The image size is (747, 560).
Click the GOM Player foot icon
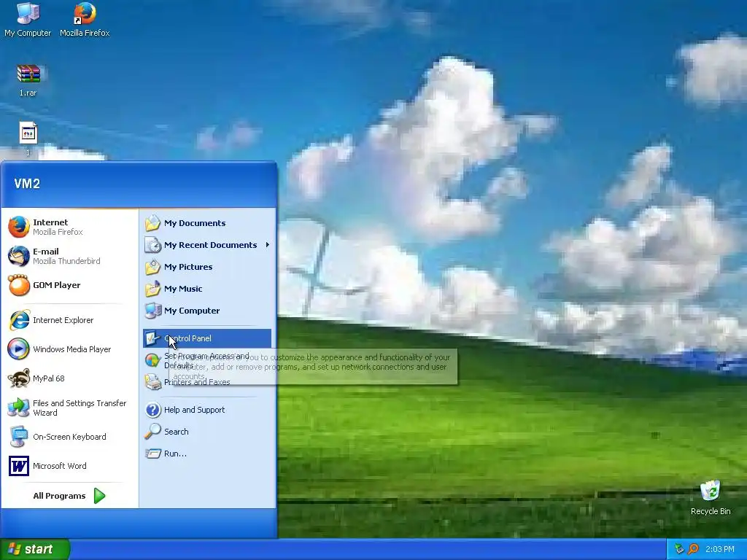pyautogui.click(x=18, y=285)
